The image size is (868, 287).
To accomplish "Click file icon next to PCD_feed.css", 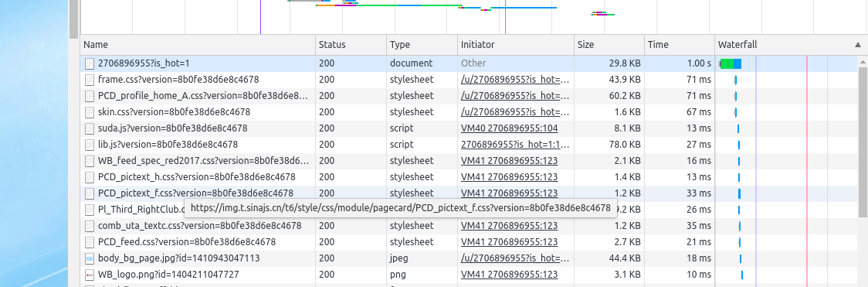I will click(x=90, y=242).
